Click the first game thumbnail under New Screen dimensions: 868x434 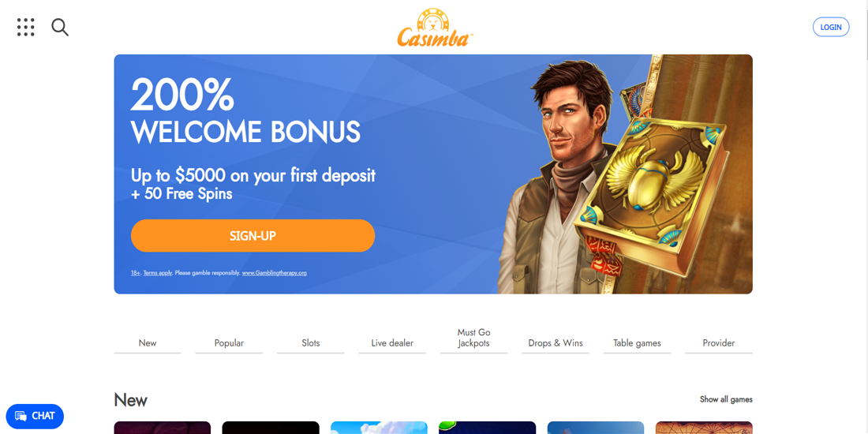163,428
